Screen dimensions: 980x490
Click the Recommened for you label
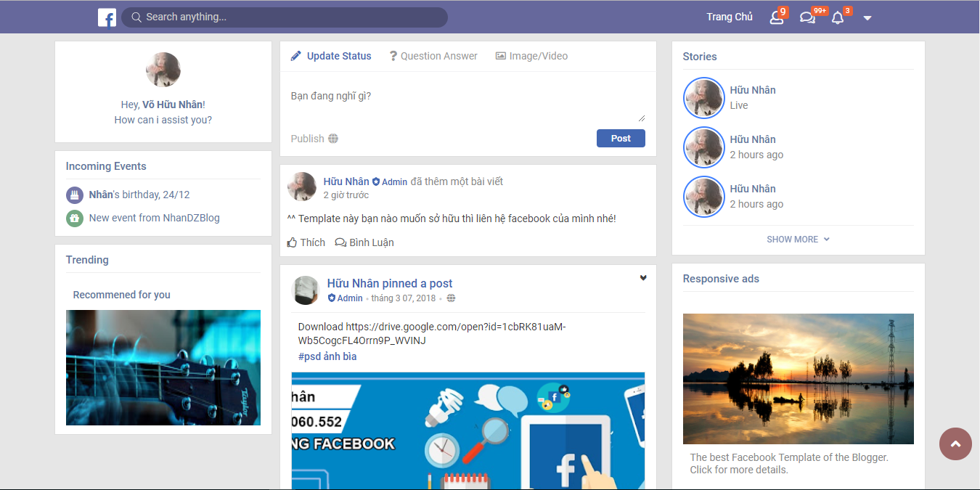[x=122, y=295]
